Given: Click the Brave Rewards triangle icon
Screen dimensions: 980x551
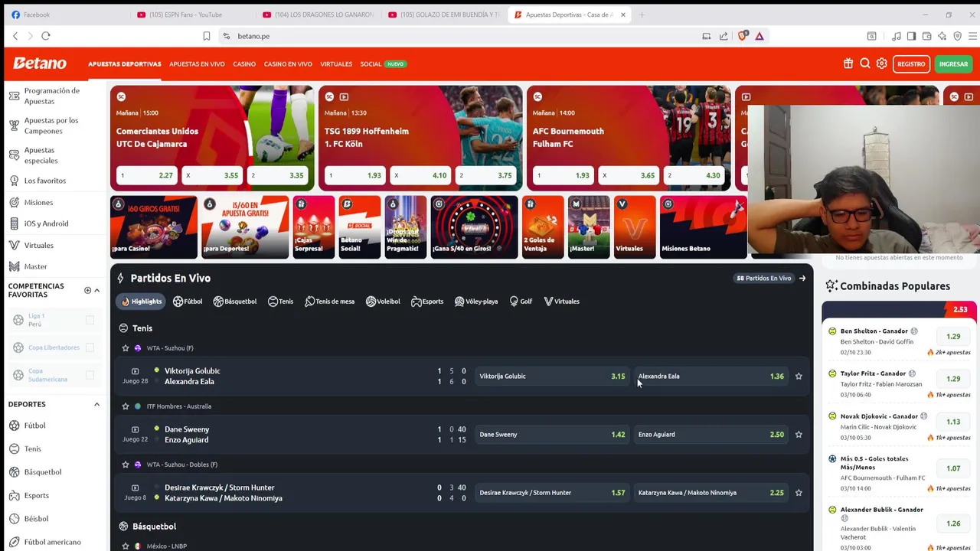Looking at the screenshot, I should click(759, 36).
